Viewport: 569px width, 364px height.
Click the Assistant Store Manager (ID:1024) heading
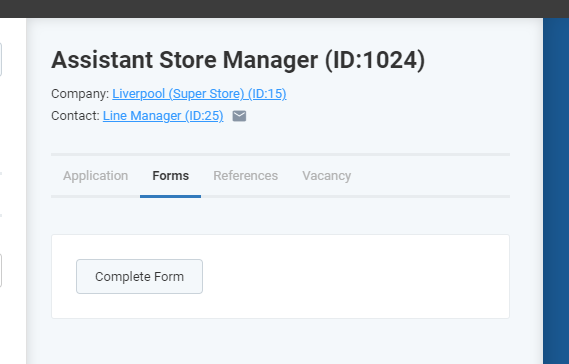238,60
